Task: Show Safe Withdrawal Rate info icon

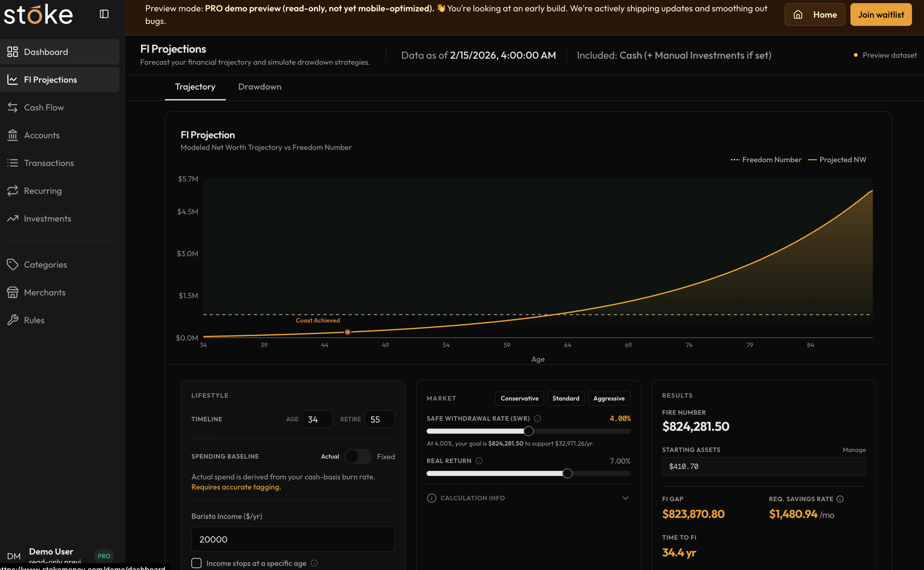Action: tap(537, 419)
